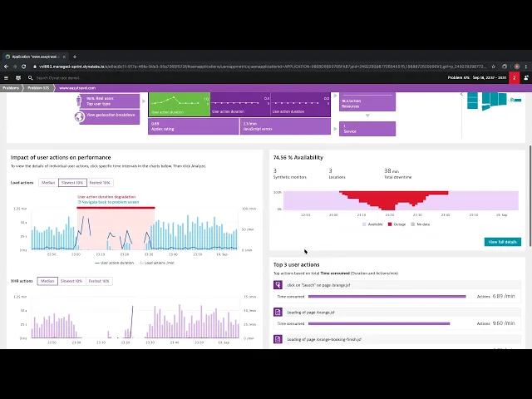This screenshot has width=532, height=399.
Task: Go back using the browser back arrow
Action: (6, 66)
